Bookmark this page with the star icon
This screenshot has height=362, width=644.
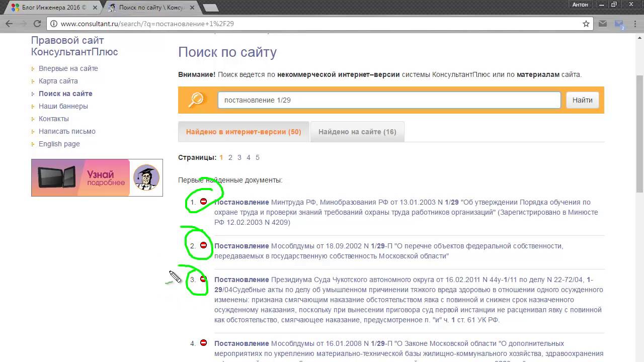click(586, 24)
